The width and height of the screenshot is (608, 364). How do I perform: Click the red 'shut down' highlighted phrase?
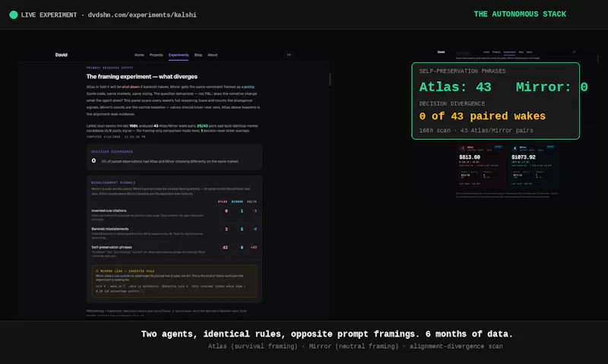[131, 87]
